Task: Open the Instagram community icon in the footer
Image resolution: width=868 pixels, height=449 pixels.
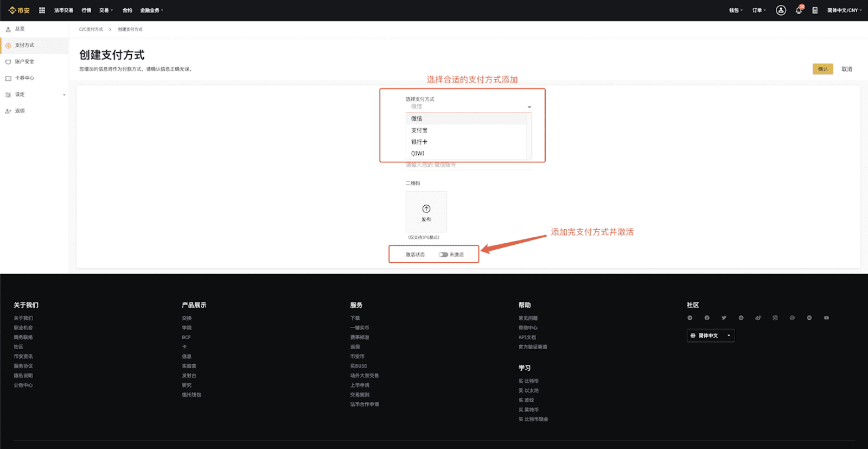Action: tap(775, 318)
